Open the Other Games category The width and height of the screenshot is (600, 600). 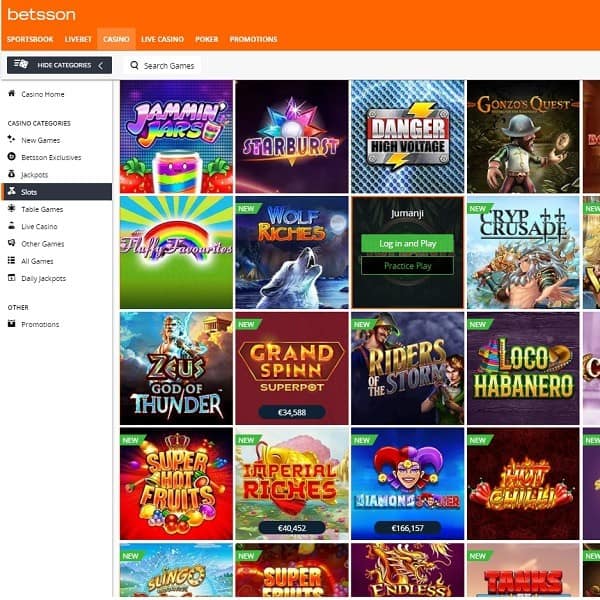click(x=42, y=244)
